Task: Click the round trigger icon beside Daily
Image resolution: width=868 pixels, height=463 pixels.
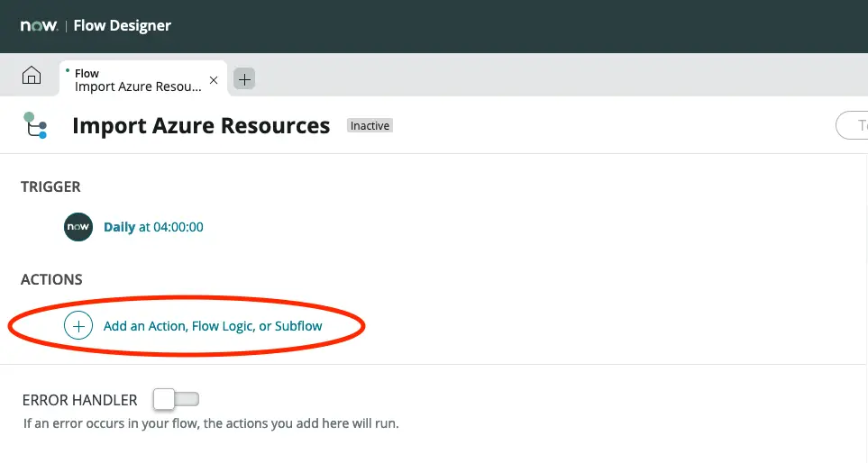Action: [78, 227]
